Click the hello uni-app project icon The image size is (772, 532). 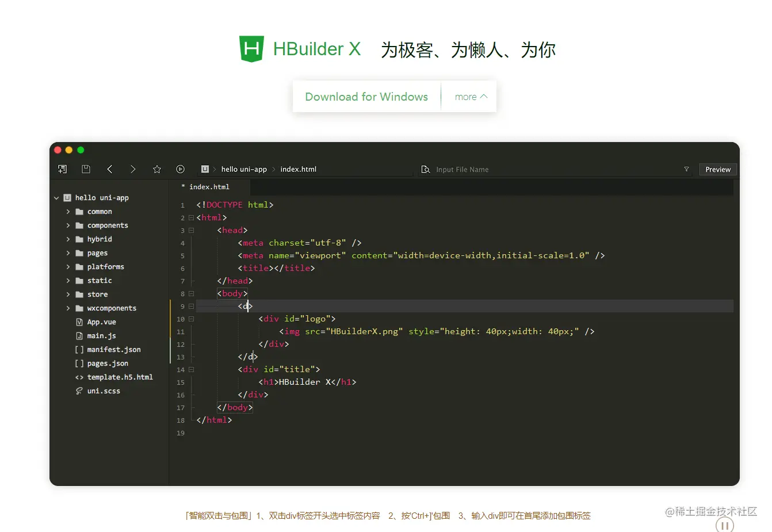click(67, 198)
